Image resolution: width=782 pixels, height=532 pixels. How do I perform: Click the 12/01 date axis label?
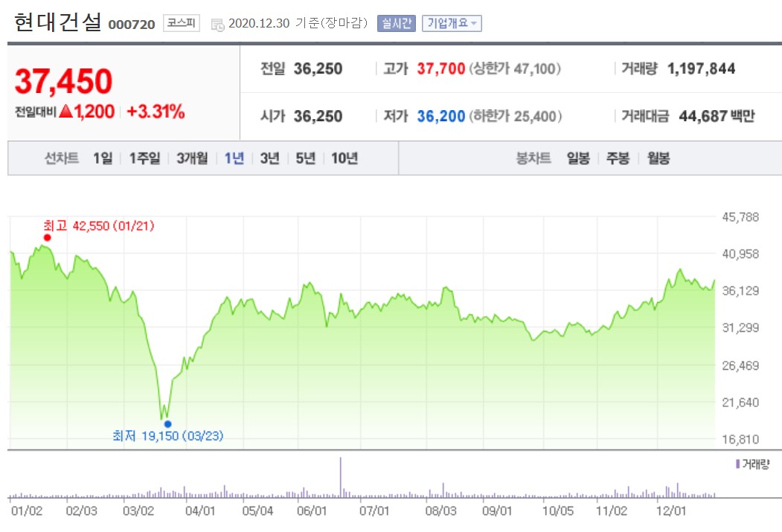click(x=671, y=511)
